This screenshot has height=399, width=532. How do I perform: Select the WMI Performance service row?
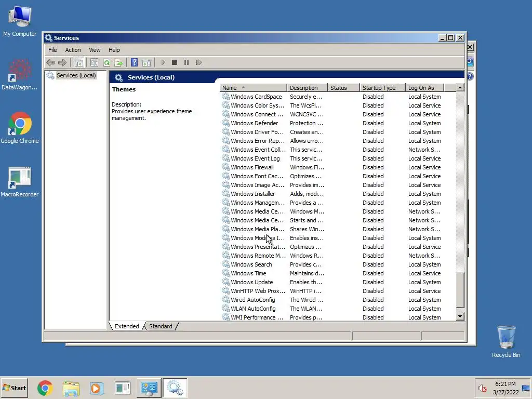(x=338, y=317)
